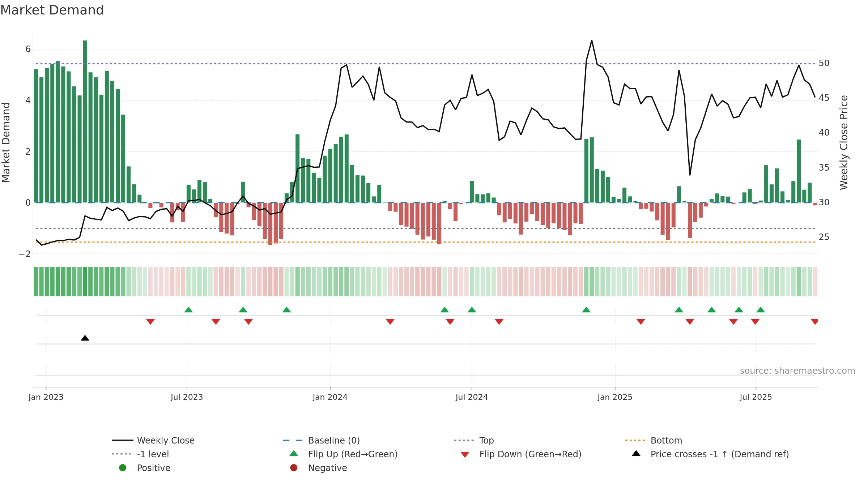Click the black price-cross triangle marker on the chart

click(85, 338)
